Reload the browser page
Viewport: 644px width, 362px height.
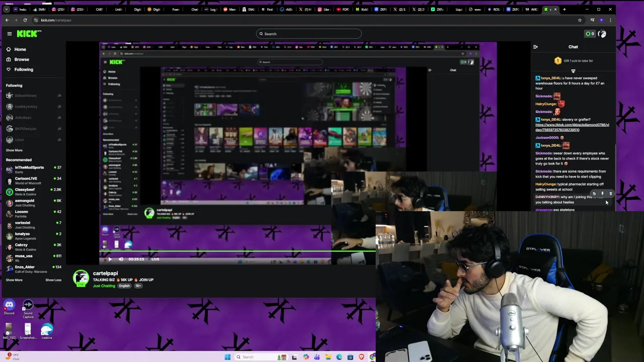tap(25, 20)
